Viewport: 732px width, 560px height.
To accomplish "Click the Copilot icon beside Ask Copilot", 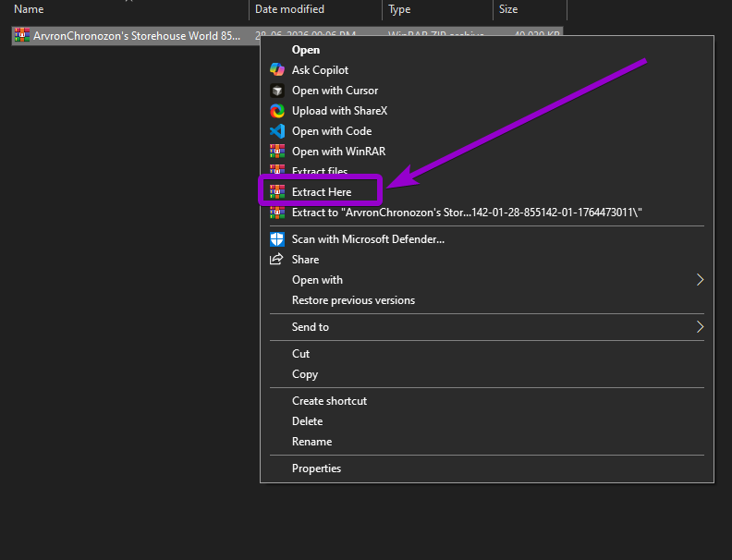I will pyautogui.click(x=277, y=69).
